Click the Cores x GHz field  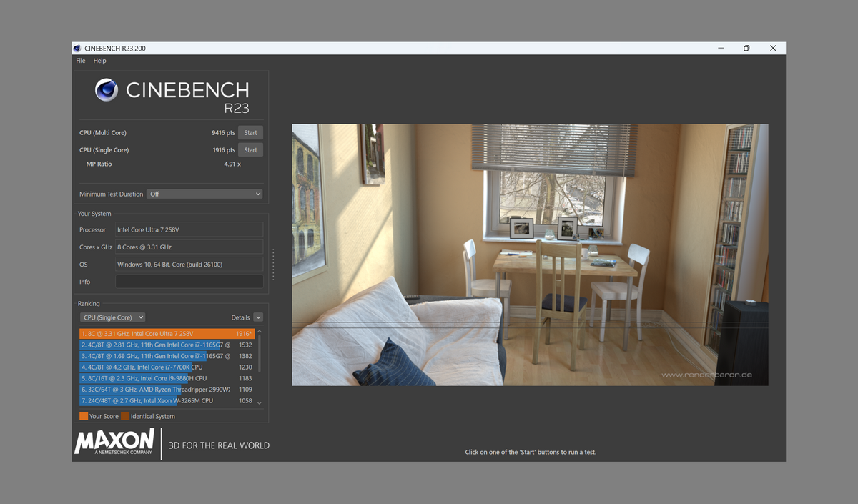189,247
